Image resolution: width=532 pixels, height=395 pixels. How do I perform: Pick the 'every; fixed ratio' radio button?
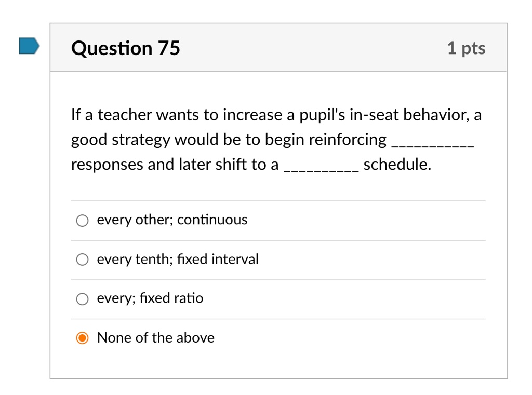(82, 299)
